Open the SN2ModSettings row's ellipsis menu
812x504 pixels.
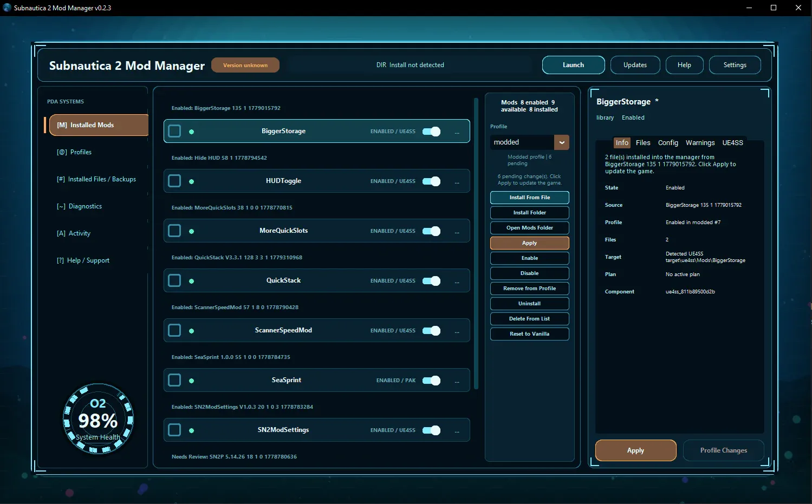click(x=457, y=430)
